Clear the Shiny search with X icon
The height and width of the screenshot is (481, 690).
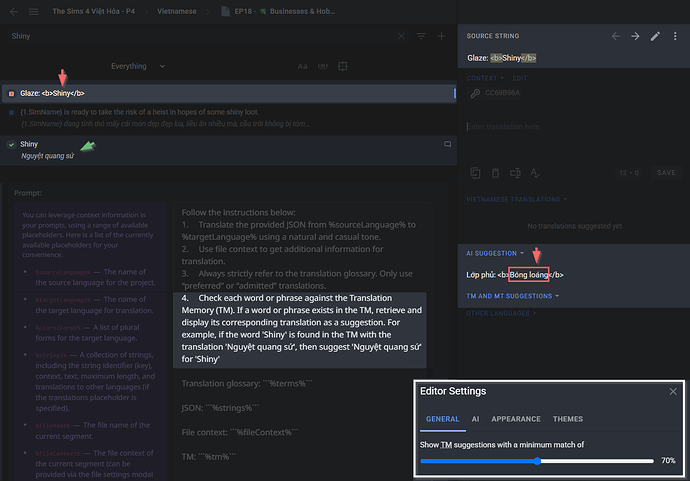tap(401, 36)
